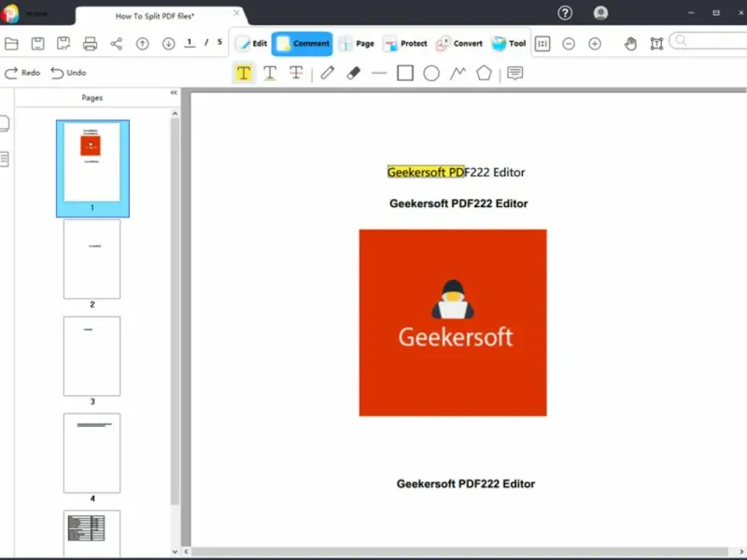This screenshot has width=747, height=560.
Task: Select the Polygon shape tool
Action: click(484, 73)
